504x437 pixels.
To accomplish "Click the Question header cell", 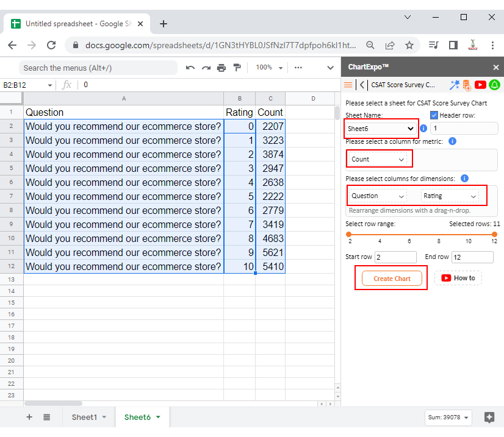I will pos(124,112).
